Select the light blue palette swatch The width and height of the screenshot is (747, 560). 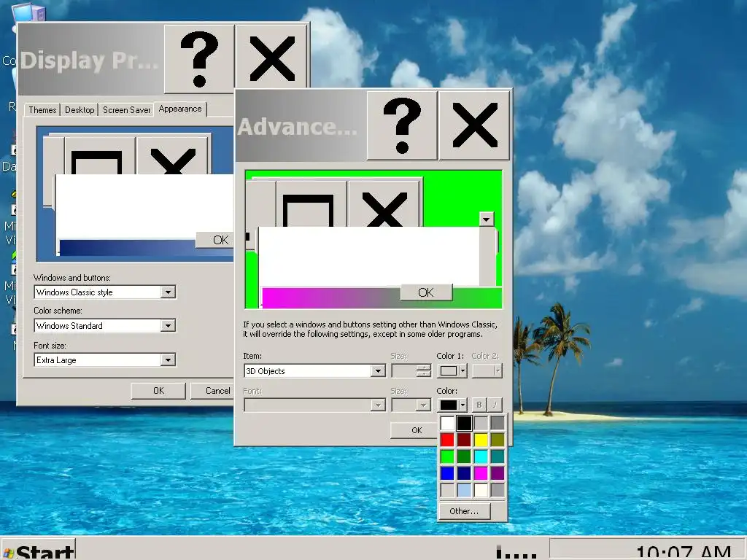pos(463,489)
